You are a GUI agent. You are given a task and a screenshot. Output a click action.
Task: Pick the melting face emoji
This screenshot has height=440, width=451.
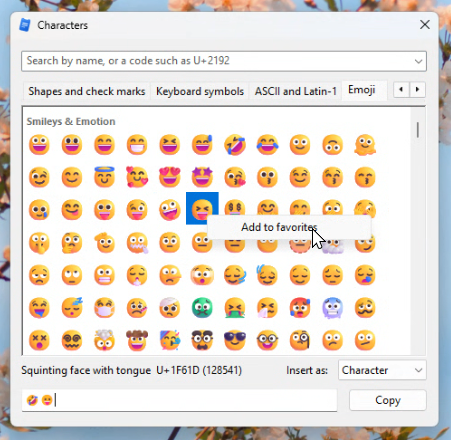(x=365, y=145)
